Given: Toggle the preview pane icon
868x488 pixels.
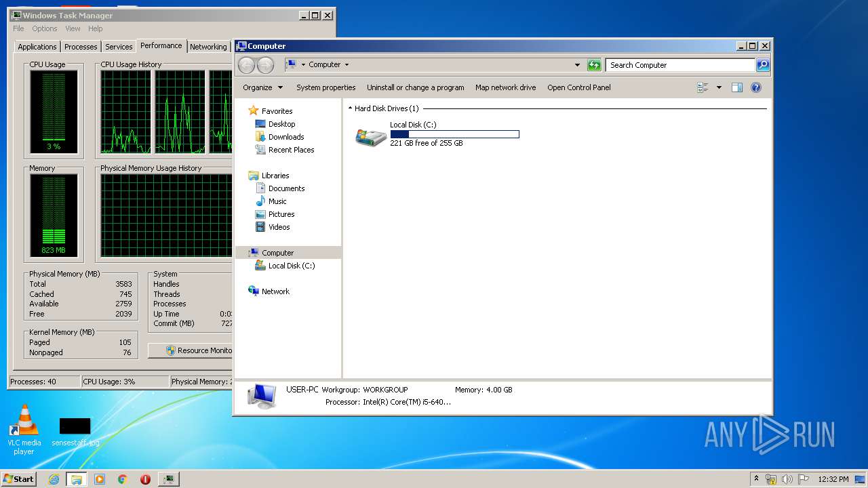Looking at the screenshot, I should point(737,87).
